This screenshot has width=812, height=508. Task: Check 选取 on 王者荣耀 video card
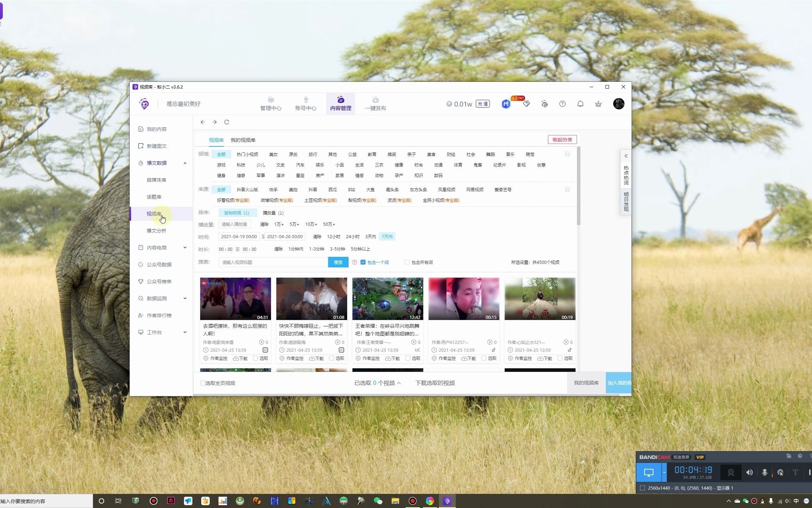coord(408,358)
